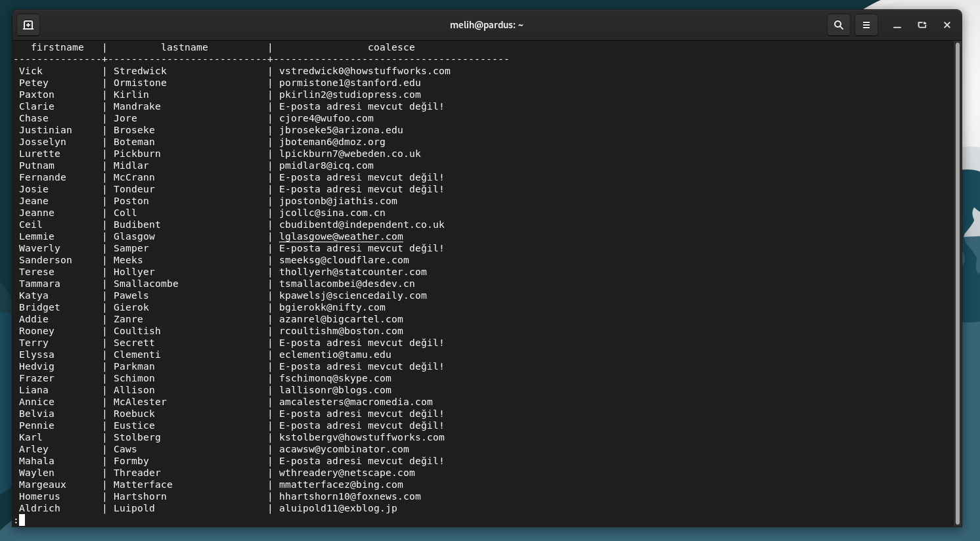Image resolution: width=980 pixels, height=541 pixels.
Task: Click the lastname Smallacombe
Action: 146,284
